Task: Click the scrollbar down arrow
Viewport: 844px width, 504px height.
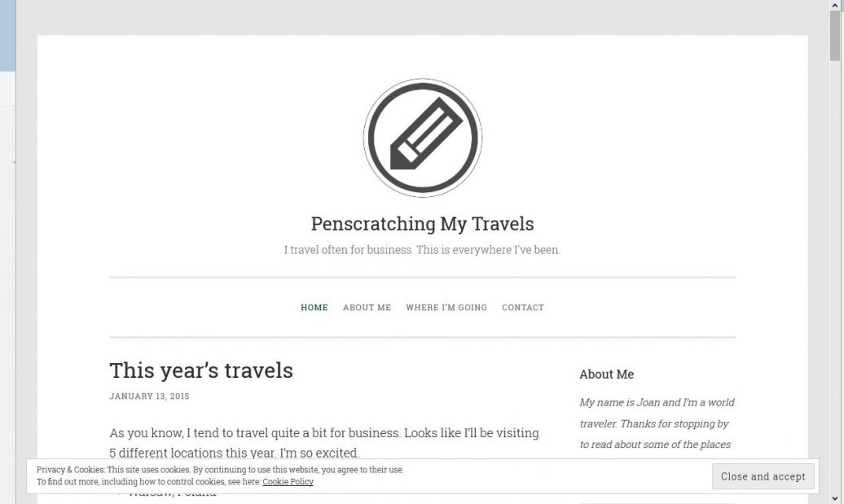Action: tap(836, 497)
